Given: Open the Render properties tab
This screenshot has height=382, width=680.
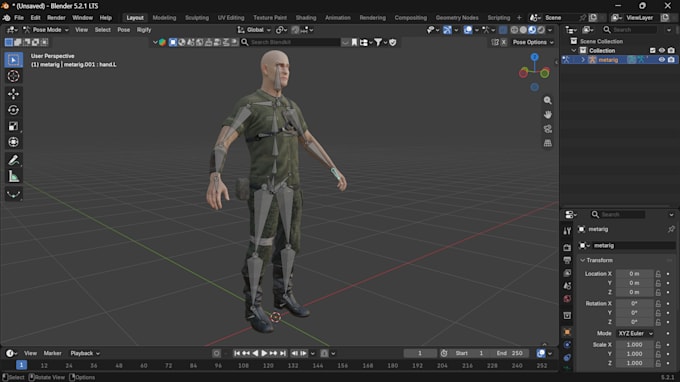Looking at the screenshot, I should 567,247.
